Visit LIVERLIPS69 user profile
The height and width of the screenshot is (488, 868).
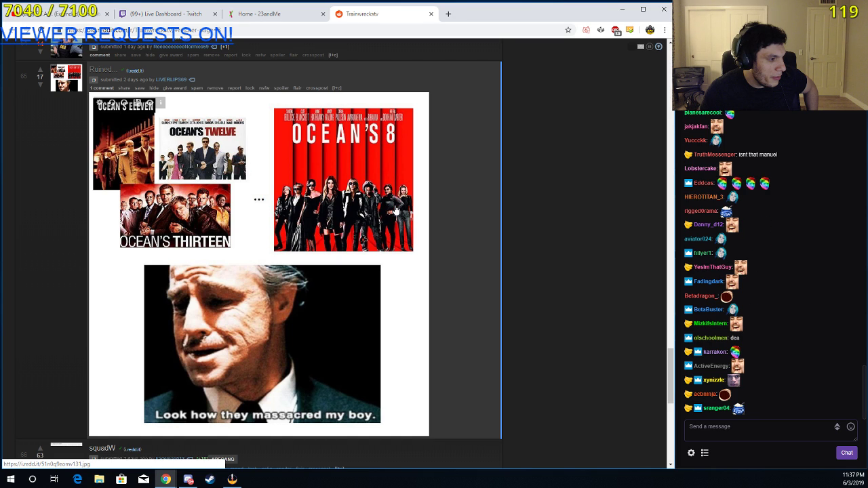coord(171,80)
